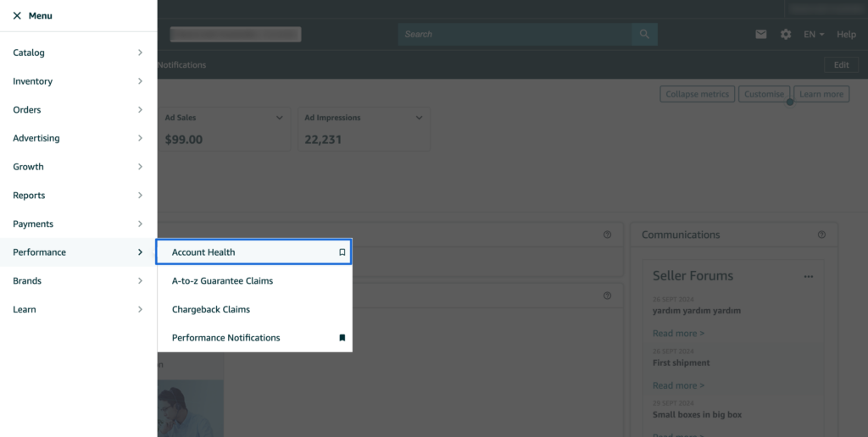868x437 pixels.
Task: Click the support agent image thumbnail
Action: click(x=191, y=408)
